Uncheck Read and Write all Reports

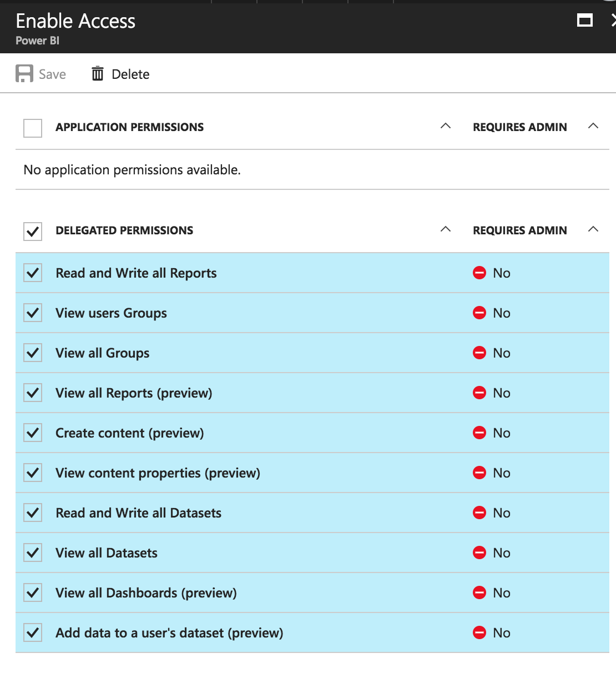33,273
